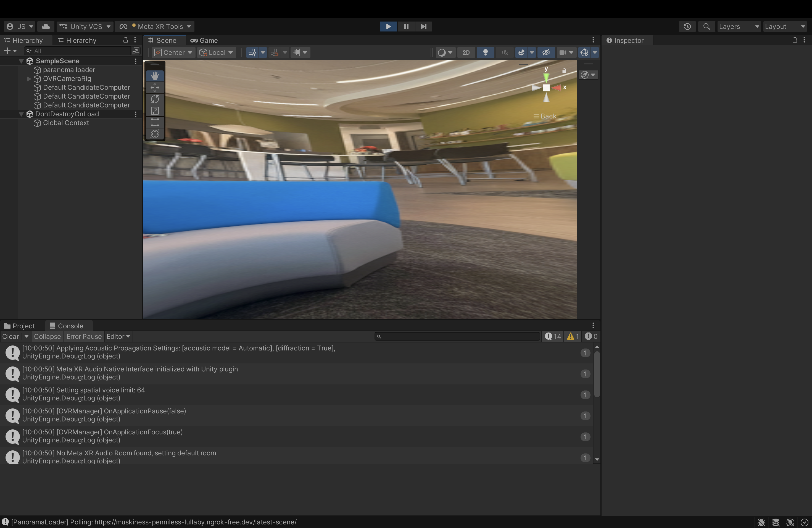Click the console vertical scrollbar
This screenshot has width=812, height=528.
(597, 374)
